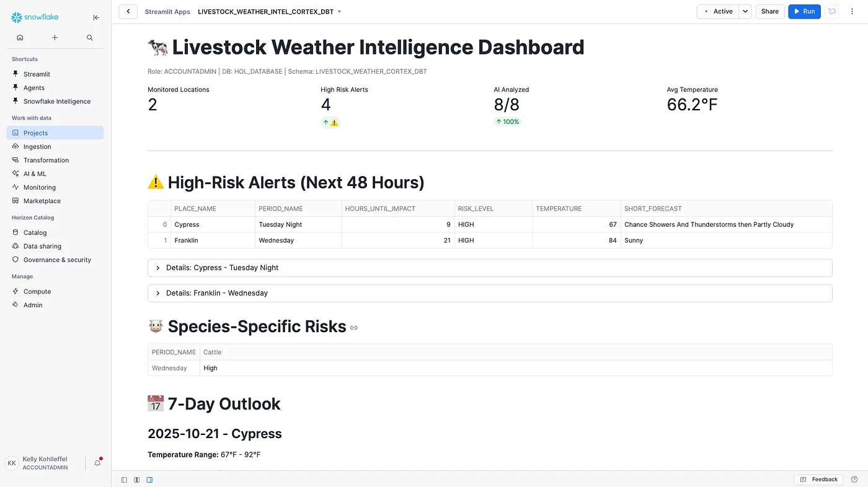
Task: Click the Catalog database icon
Action: 16,232
